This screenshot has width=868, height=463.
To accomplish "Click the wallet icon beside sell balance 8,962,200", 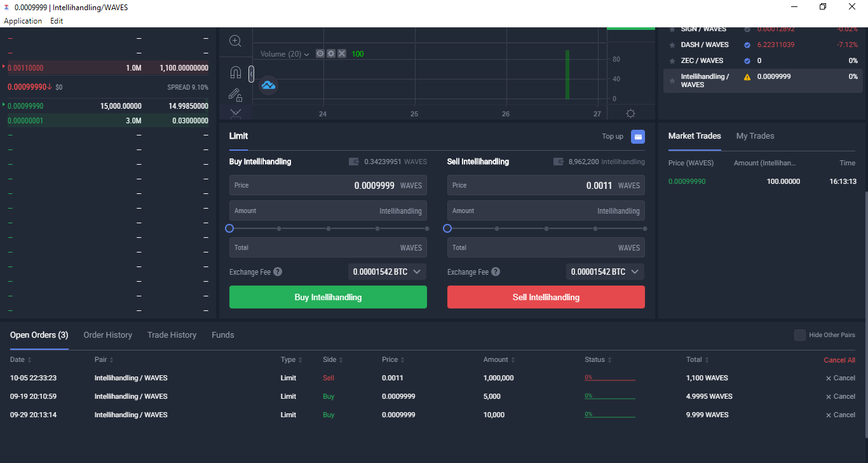I will click(559, 162).
